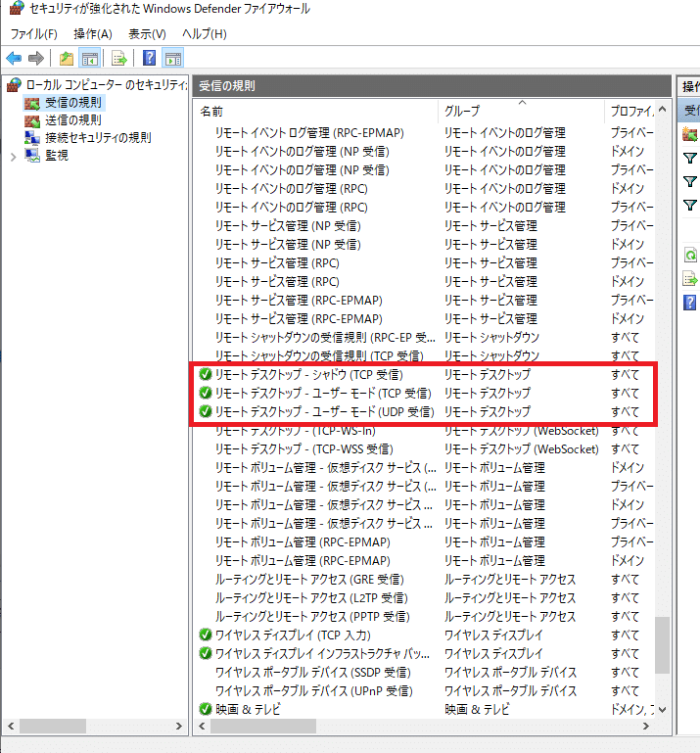Click the Up one level folder icon
This screenshot has height=753, width=700.
tap(67, 59)
